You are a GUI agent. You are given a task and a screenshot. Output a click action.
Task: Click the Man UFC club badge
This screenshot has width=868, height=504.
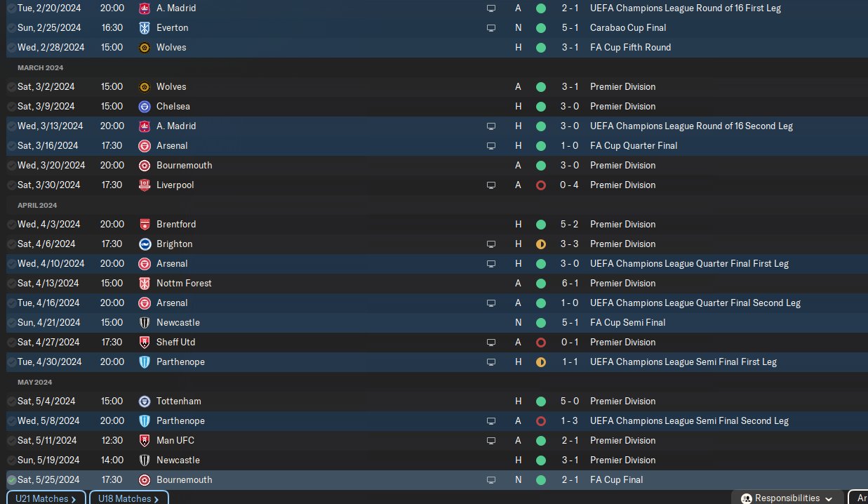coord(145,441)
